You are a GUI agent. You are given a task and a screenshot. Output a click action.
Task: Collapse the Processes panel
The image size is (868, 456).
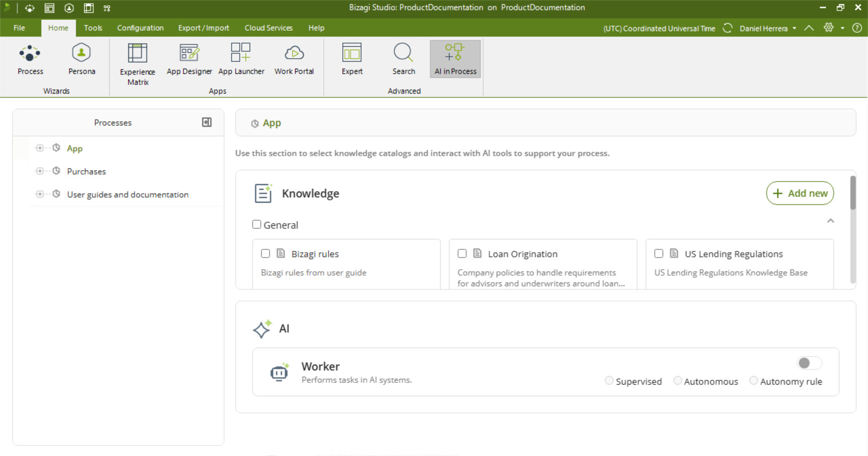pos(207,122)
